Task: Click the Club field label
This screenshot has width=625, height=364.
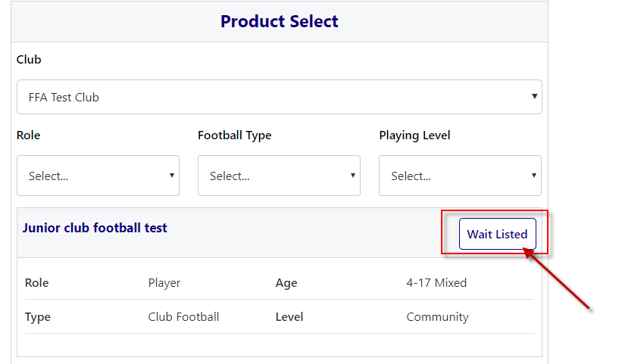Action: (x=29, y=59)
